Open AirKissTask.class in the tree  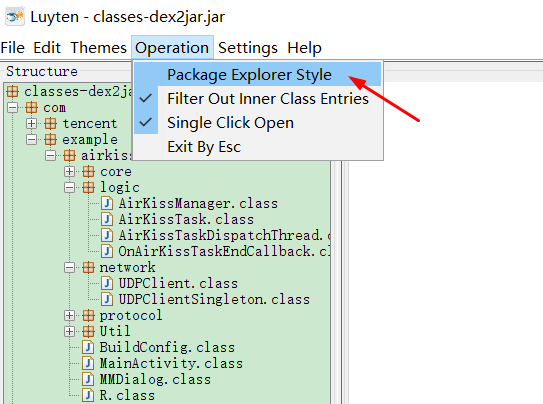click(x=186, y=219)
